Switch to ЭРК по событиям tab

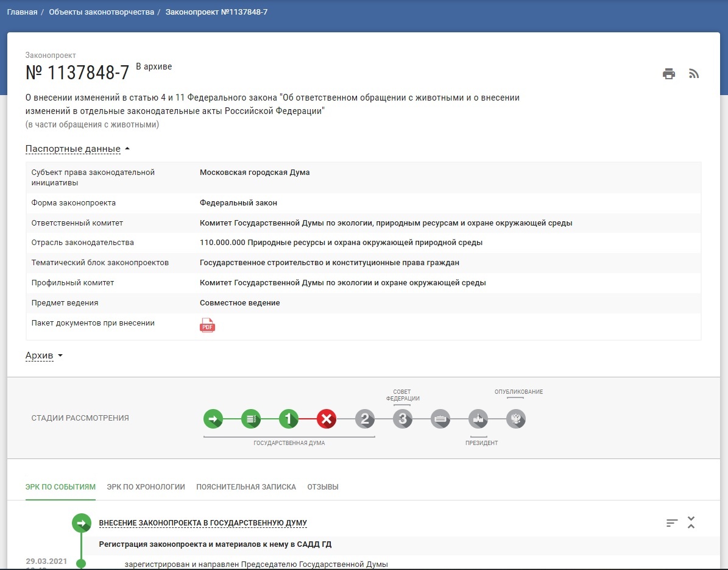pyautogui.click(x=60, y=487)
